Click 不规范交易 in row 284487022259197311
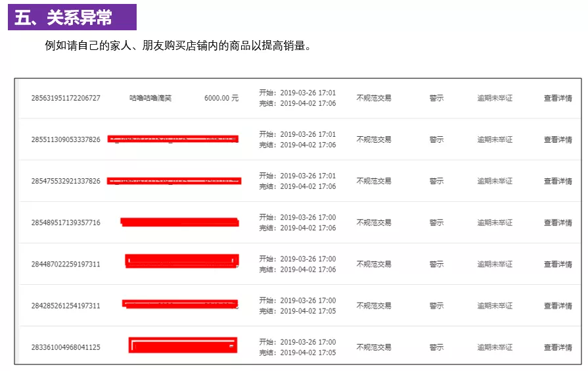 (374, 264)
